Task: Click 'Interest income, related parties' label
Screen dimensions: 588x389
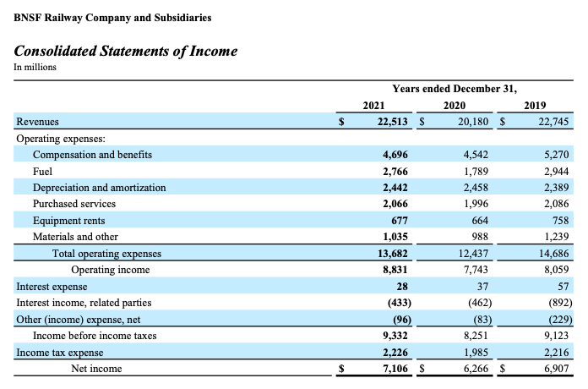Action: point(84,303)
